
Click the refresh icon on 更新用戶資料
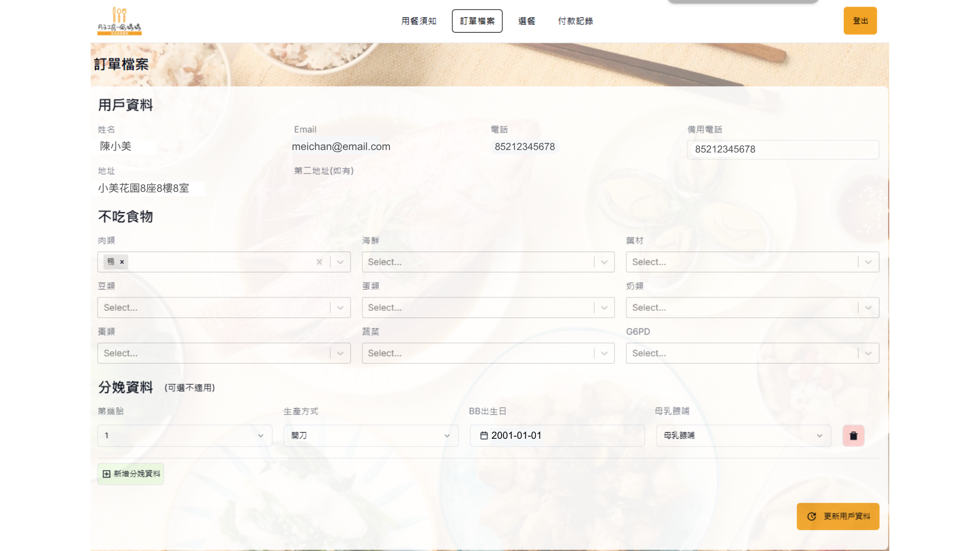(812, 516)
